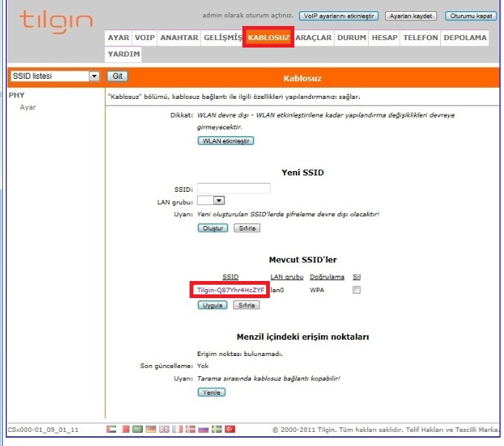Open the Tilgin-Q87Yhr4HcZYF SSID link

230,290
